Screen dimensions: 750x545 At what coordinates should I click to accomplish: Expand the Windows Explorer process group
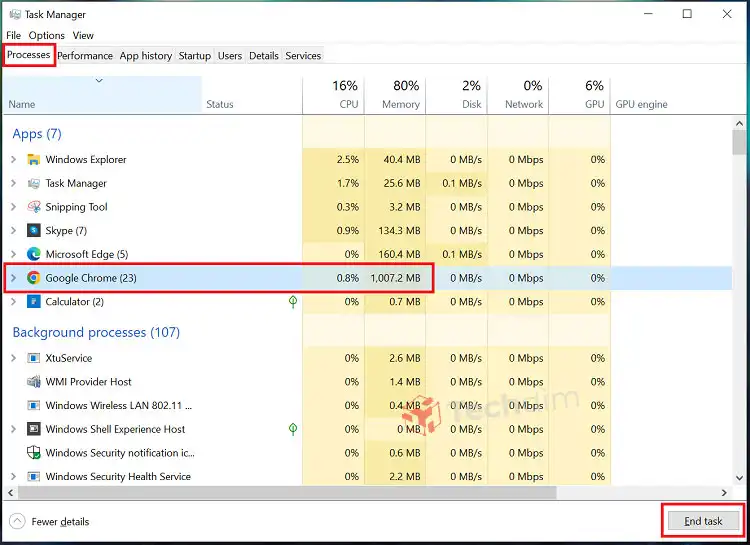click(13, 159)
